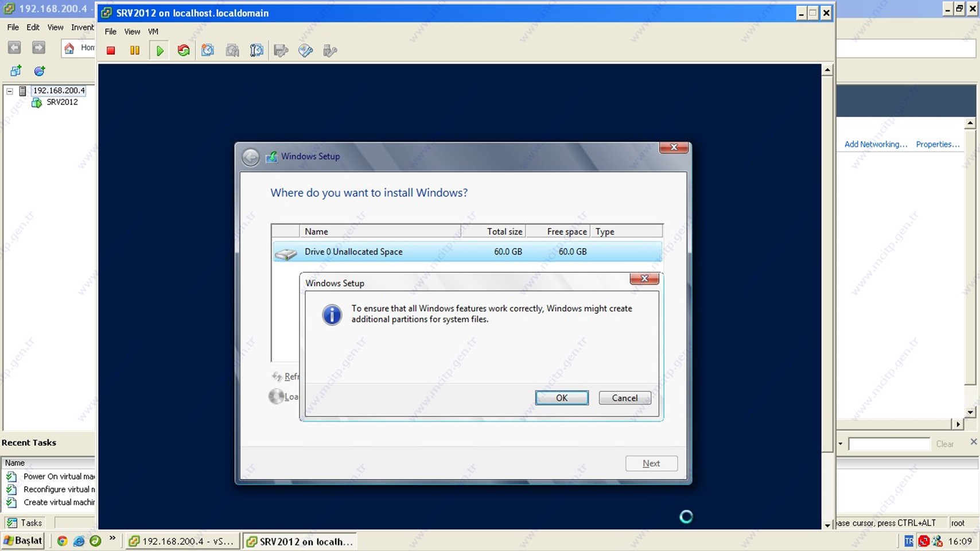Open the search field dropdown near Clear
Image resolution: width=980 pixels, height=551 pixels.
point(839,444)
